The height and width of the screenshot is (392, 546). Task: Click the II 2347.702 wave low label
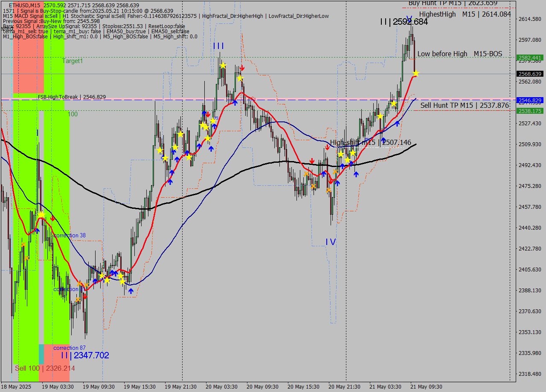point(85,355)
